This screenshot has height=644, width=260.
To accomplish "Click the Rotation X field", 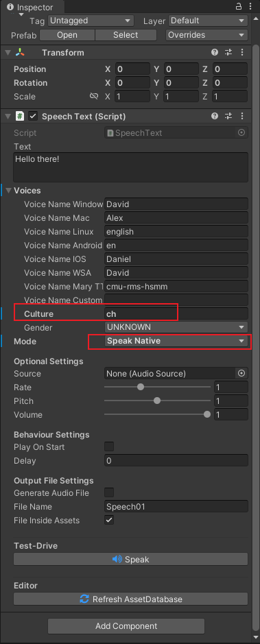I will pyautogui.click(x=132, y=82).
